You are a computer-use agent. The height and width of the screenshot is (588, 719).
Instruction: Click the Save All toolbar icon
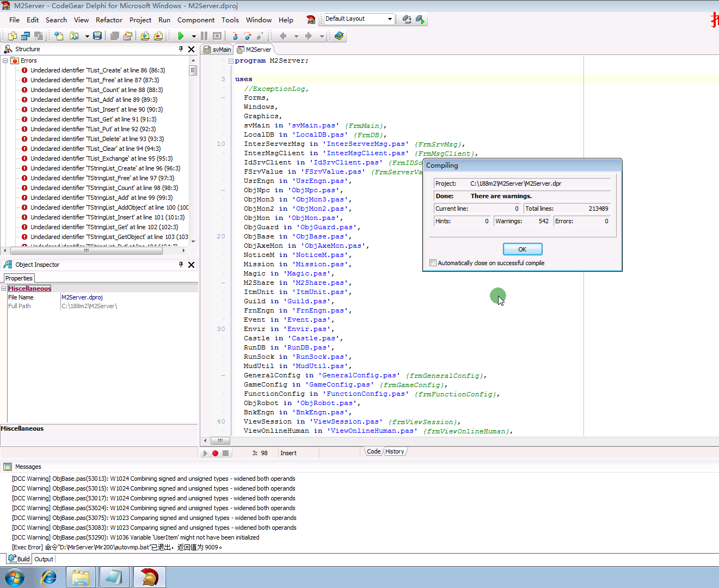coord(114,36)
